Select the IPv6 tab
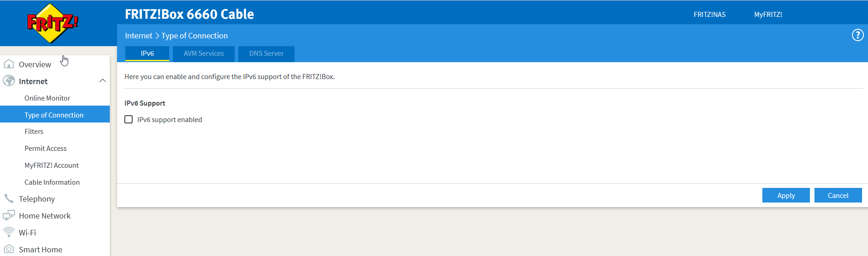The height and width of the screenshot is (256, 868). pos(147,53)
